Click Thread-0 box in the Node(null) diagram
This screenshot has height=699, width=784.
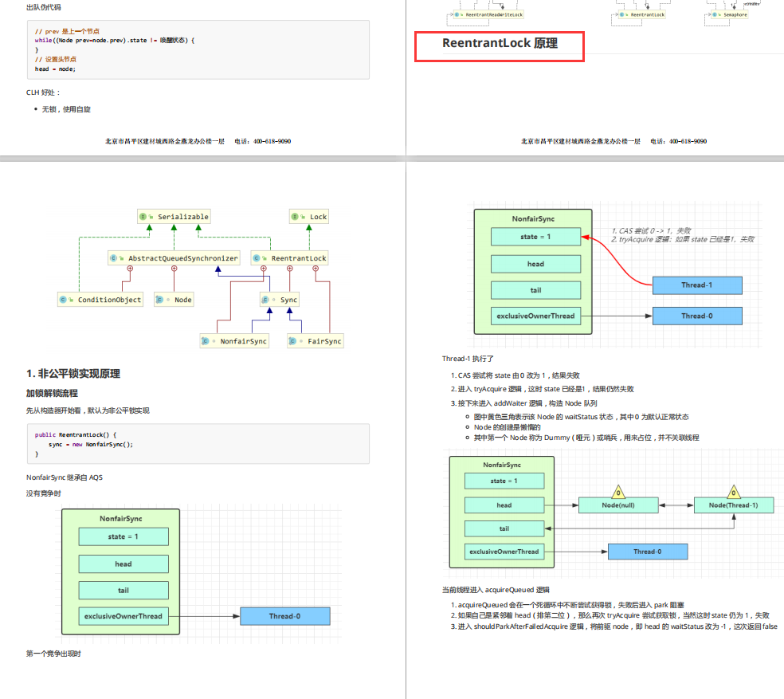pyautogui.click(x=648, y=552)
